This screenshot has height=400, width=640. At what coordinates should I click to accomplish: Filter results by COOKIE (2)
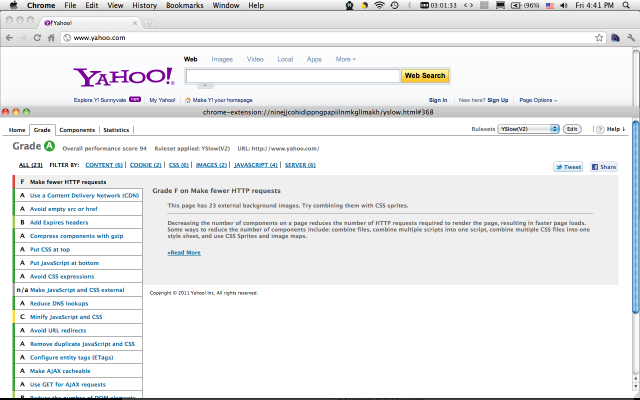(146, 165)
